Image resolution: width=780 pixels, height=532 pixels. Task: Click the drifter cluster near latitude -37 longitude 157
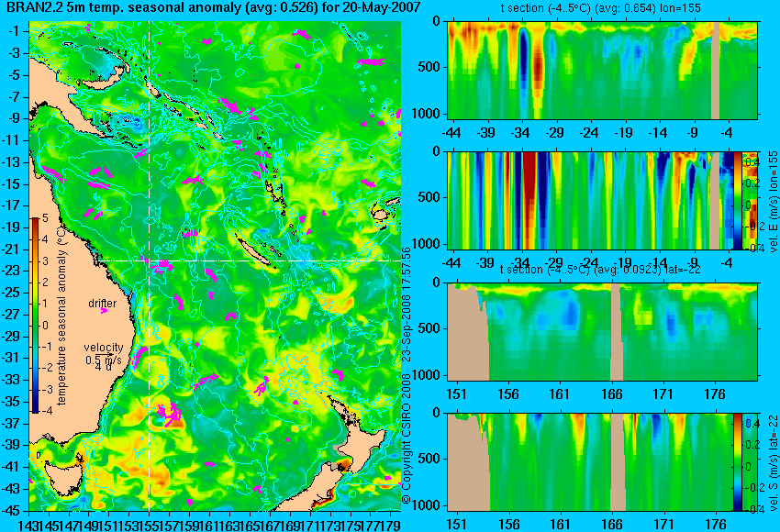(x=171, y=416)
